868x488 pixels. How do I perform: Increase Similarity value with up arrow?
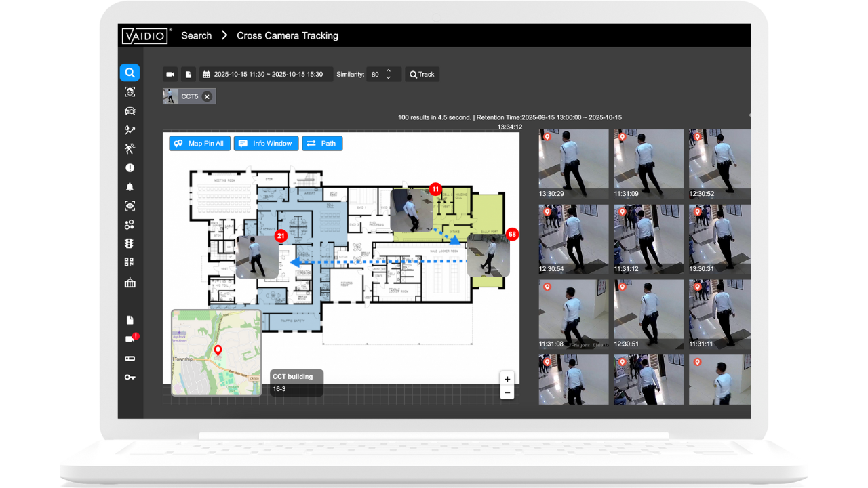pos(389,70)
